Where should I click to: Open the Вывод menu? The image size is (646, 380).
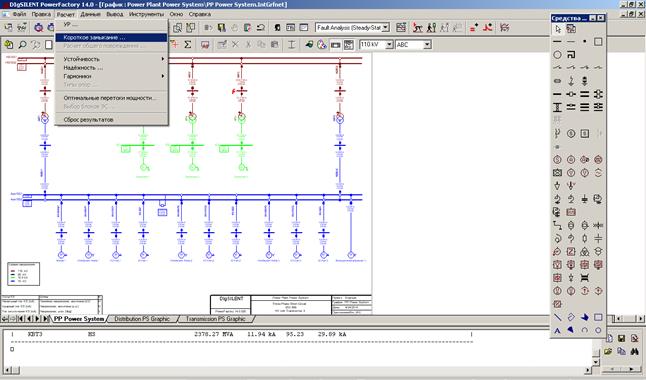coord(115,14)
